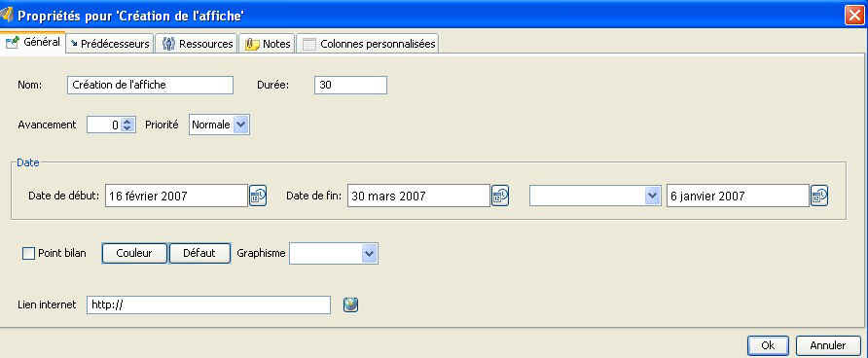The height and width of the screenshot is (358, 868).
Task: Open the internet link globe icon
Action: (350, 304)
